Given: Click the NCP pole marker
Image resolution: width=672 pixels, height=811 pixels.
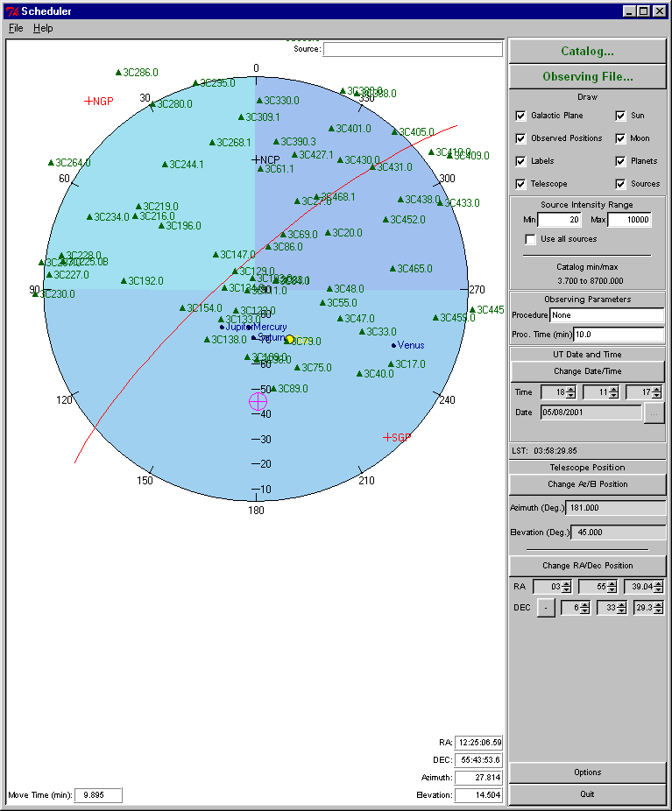Looking at the screenshot, I should pos(256,159).
